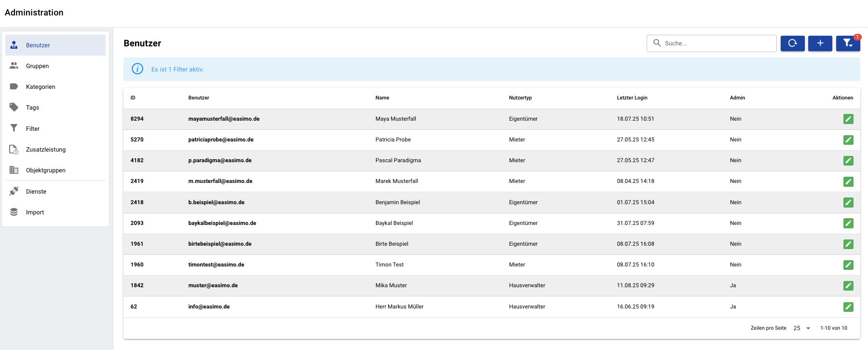Open the Tags menu item
The image size is (868, 350).
click(55, 107)
